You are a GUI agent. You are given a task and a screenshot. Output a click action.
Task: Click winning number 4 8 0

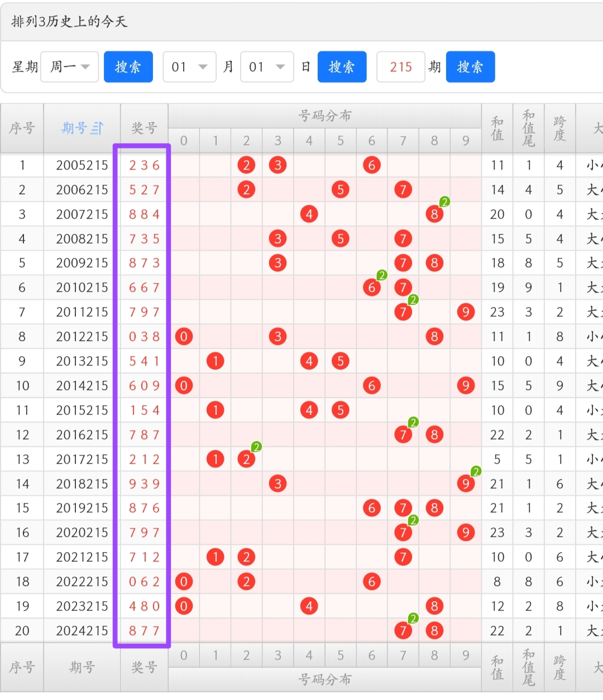pos(144,606)
